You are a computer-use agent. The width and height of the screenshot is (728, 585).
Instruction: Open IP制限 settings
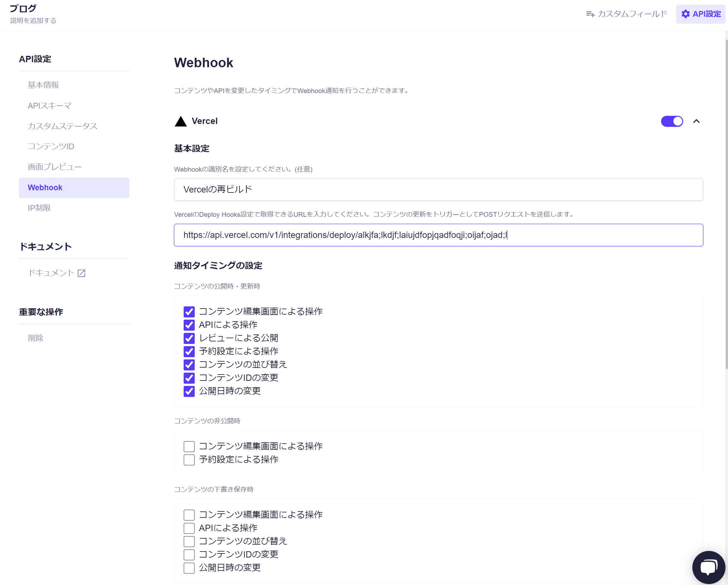[74, 208]
